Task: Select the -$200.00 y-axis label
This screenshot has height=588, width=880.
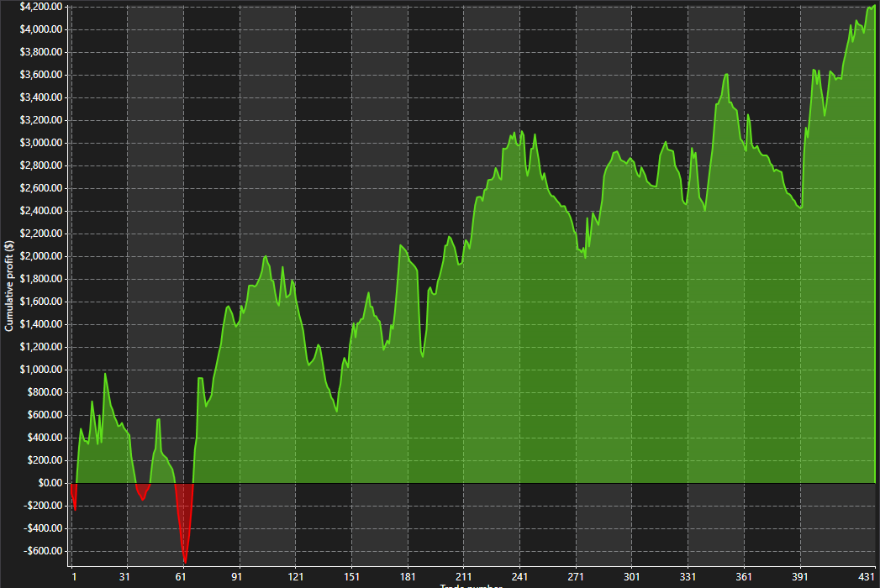Action: [43, 506]
